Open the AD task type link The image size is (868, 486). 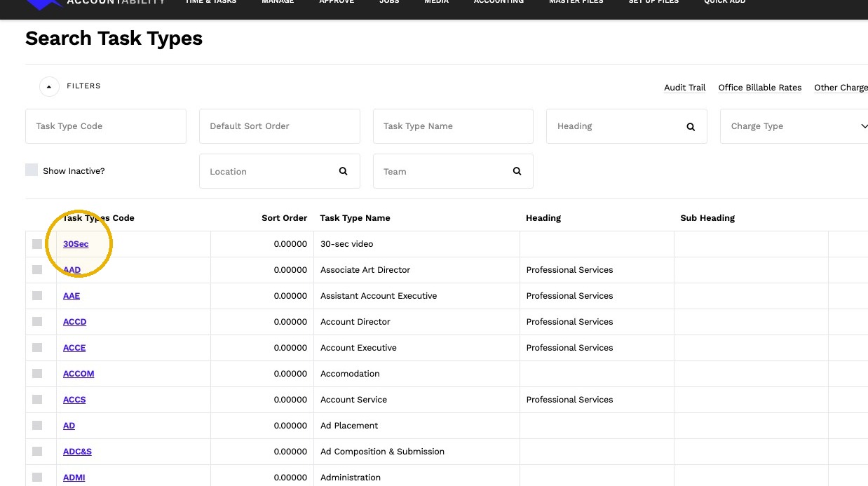coord(69,426)
